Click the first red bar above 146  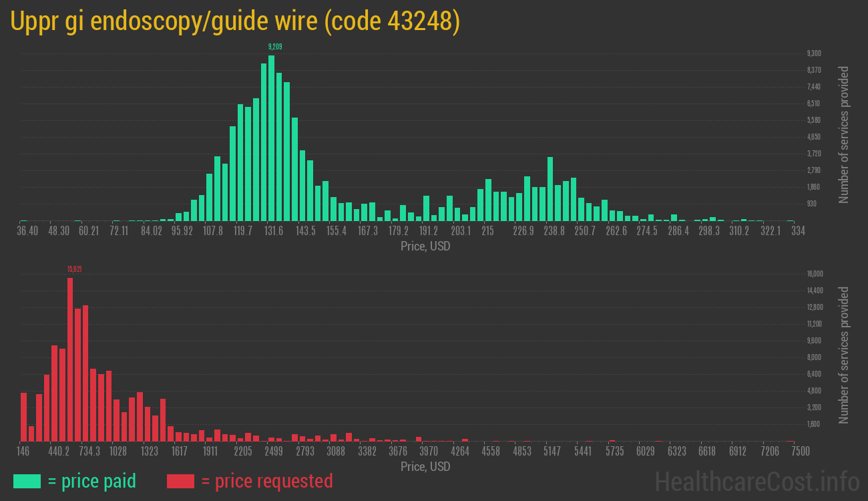click(x=24, y=417)
